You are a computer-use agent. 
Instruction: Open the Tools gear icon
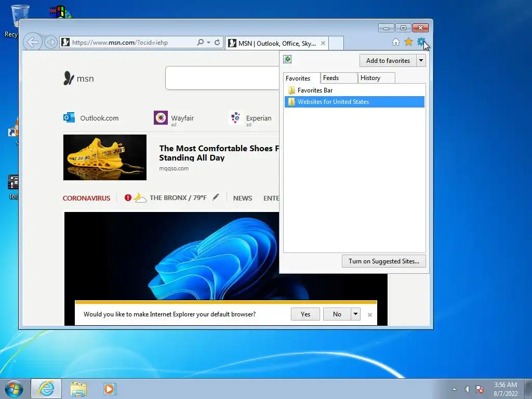click(x=421, y=42)
